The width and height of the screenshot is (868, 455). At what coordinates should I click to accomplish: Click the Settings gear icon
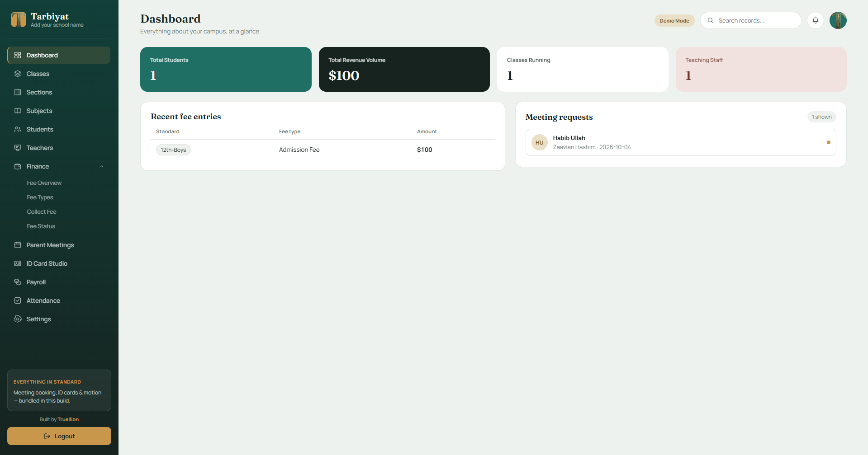(x=18, y=319)
